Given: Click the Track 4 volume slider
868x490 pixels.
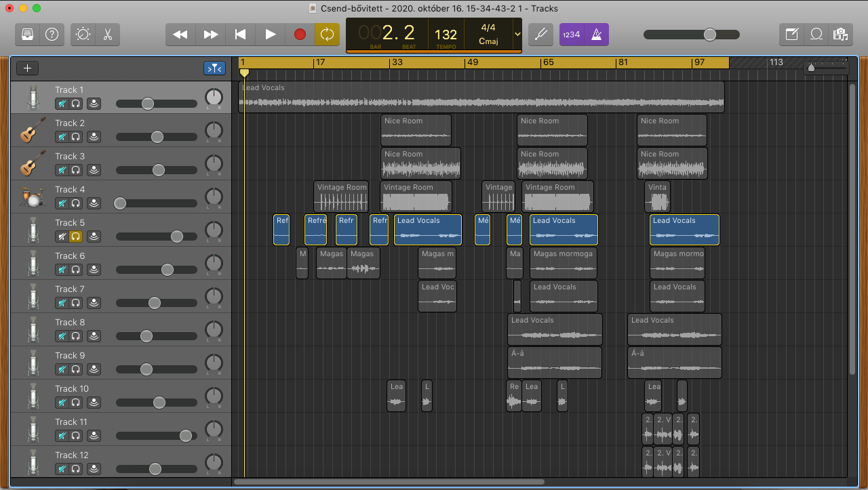Looking at the screenshot, I should [157, 203].
